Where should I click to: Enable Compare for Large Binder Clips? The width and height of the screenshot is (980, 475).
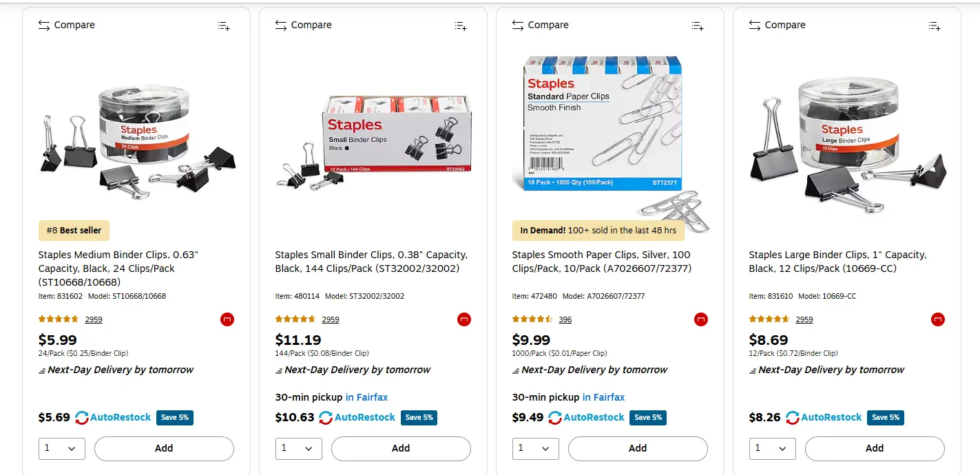778,25
